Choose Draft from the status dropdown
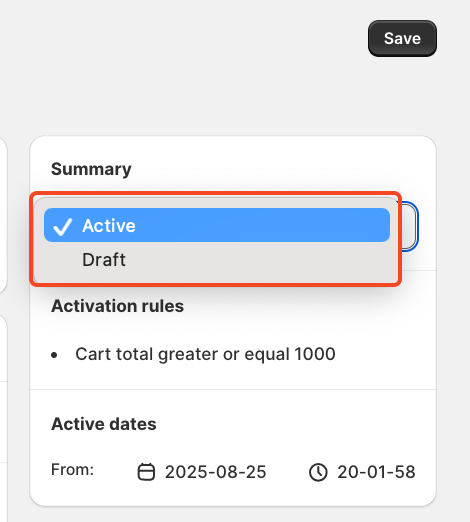 coord(217,259)
